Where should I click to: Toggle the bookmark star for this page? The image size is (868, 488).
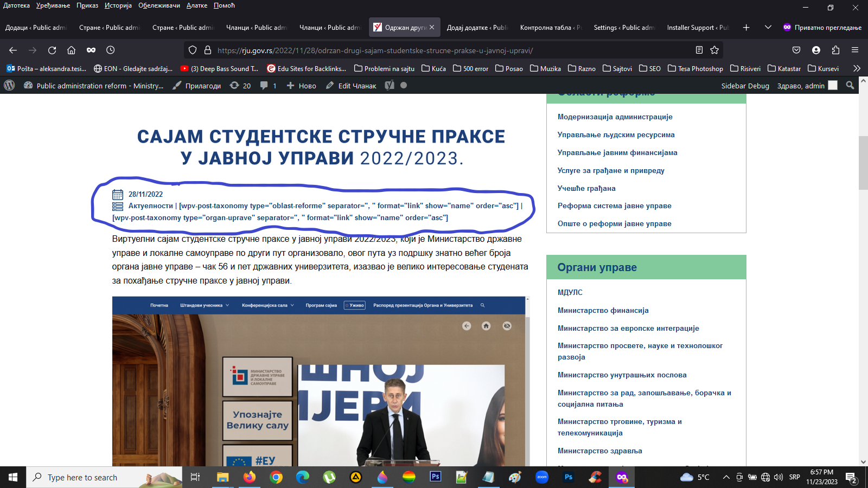pos(714,50)
